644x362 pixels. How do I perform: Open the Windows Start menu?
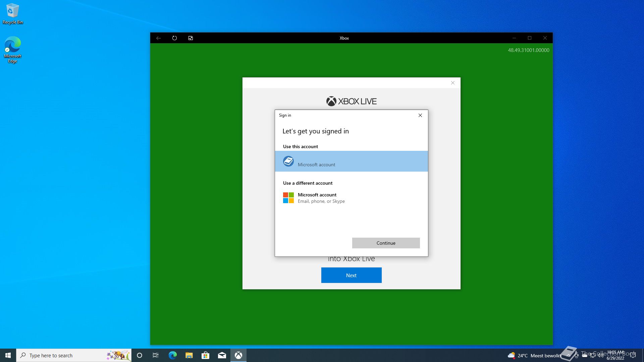8,355
